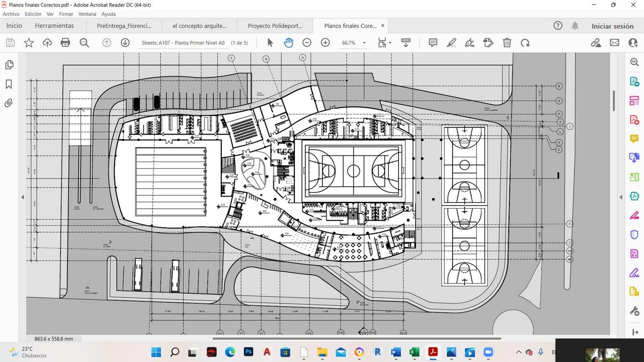The width and height of the screenshot is (644, 362).
Task: Expand the left navigation pane arrow
Action: click(22, 197)
